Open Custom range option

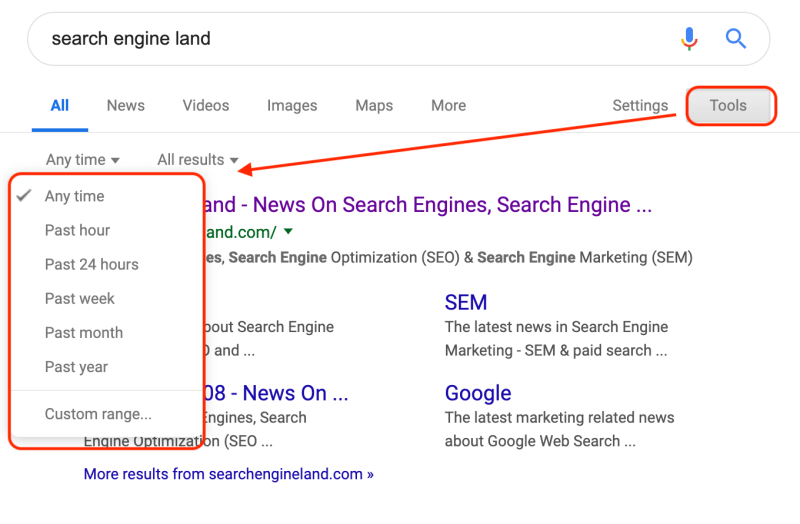pyautogui.click(x=98, y=414)
